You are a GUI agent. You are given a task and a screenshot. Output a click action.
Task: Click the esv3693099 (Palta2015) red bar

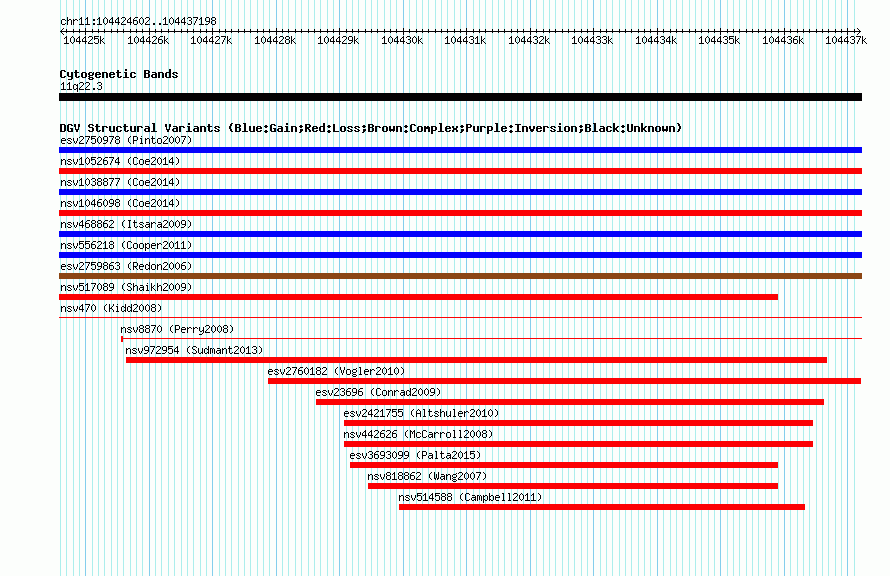pos(564,465)
